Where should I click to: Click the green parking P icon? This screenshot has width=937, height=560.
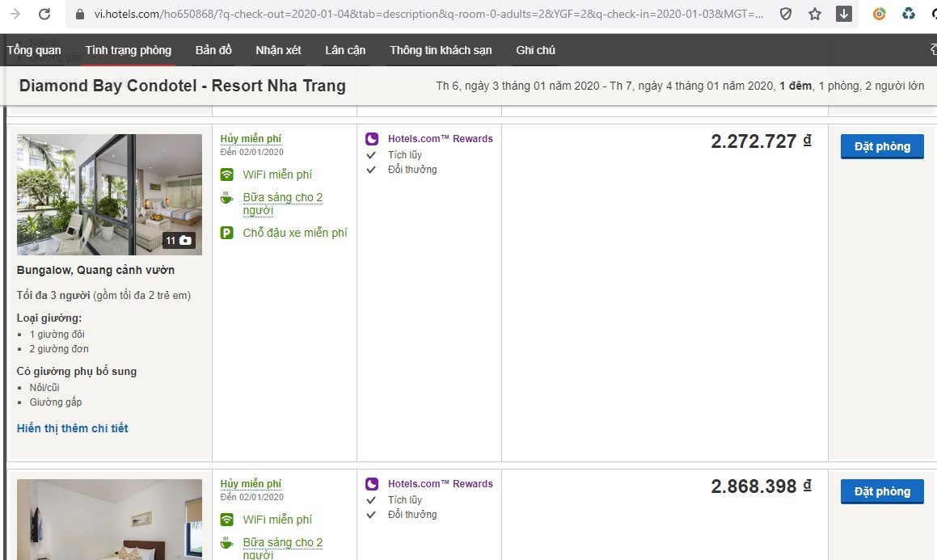(x=227, y=233)
